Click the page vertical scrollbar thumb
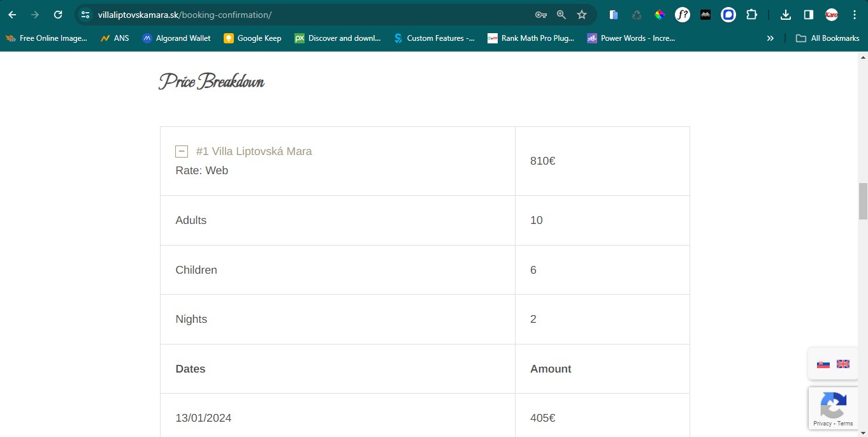 coord(863,200)
